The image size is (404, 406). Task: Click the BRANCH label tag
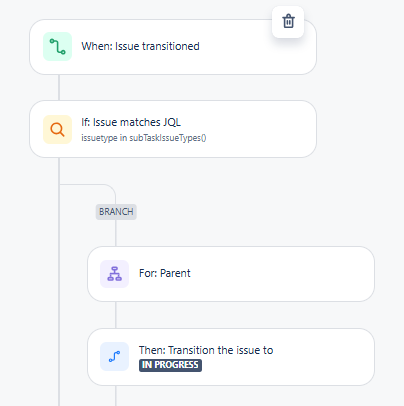coord(116,212)
